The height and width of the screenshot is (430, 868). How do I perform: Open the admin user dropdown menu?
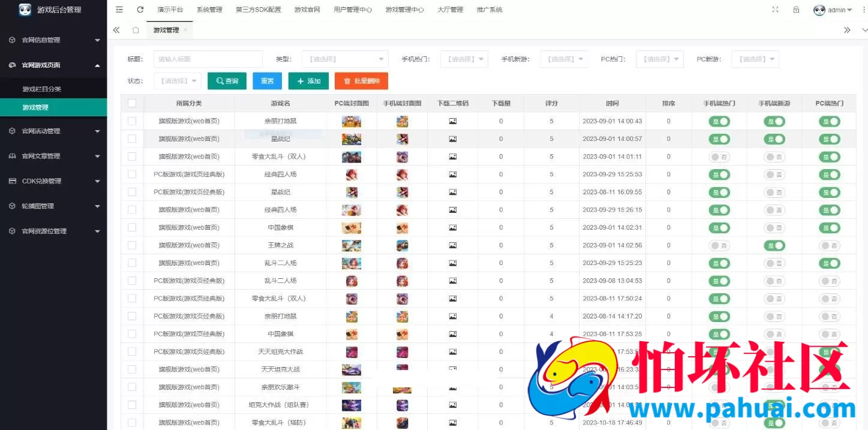[840, 10]
